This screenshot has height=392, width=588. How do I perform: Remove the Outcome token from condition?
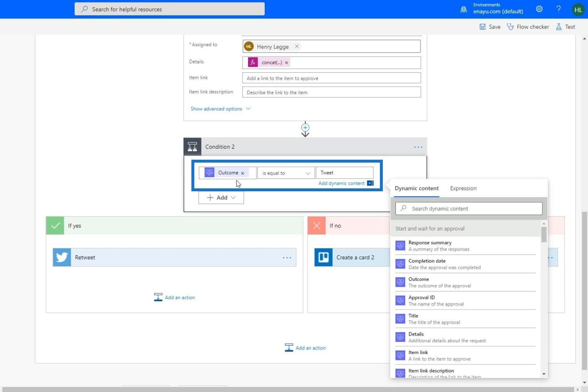[x=243, y=173]
